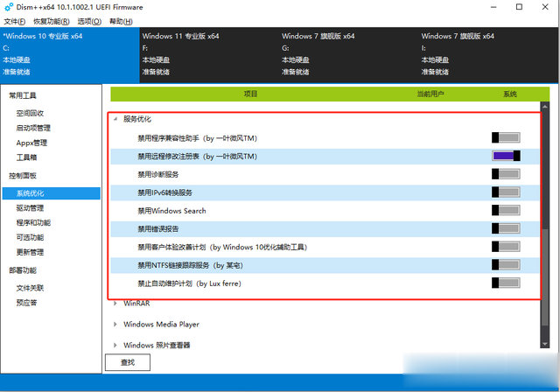Viewport: 560px width, 392px height.
Task: Open 文件关联 in the sidebar
Action: 30,288
